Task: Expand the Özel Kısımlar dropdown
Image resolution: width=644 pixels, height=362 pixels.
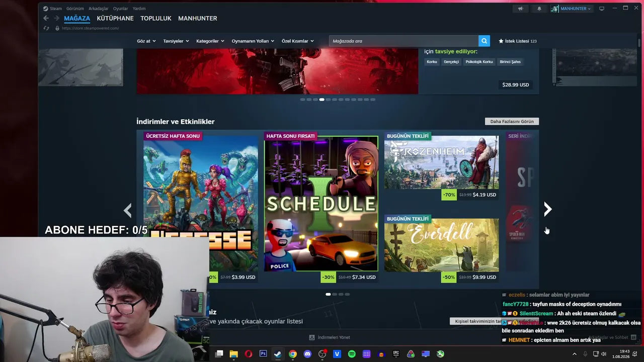Action: point(298,41)
